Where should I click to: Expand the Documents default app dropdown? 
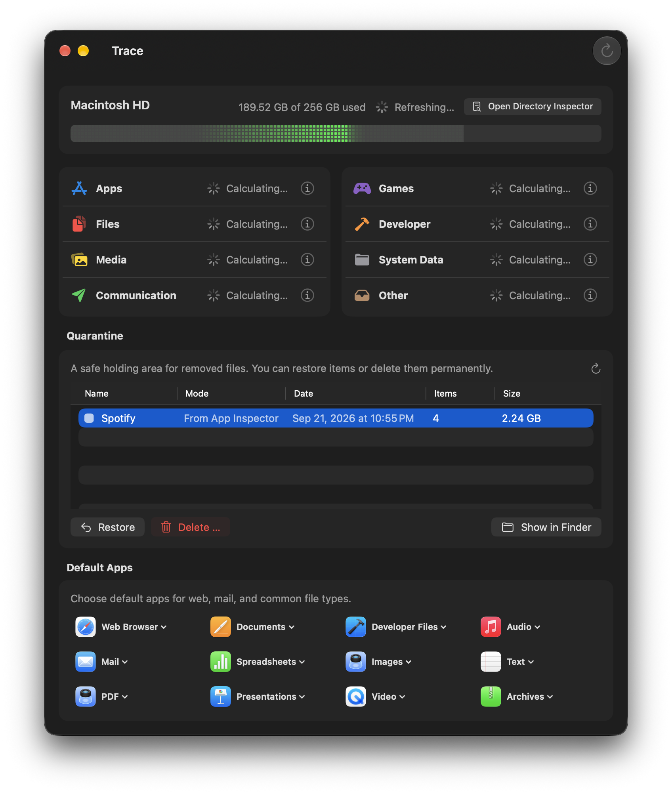pyautogui.click(x=265, y=627)
